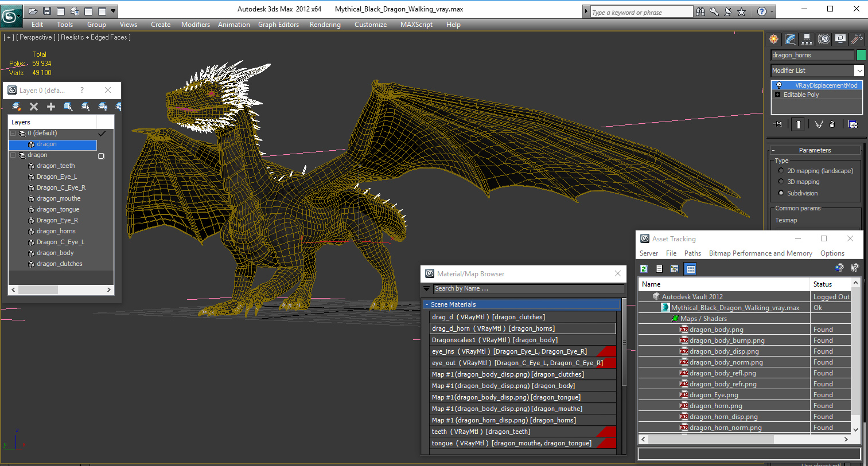Collapse the dragon layer tree node
Image resolution: width=868 pixels, height=466 pixels.
(x=13, y=155)
